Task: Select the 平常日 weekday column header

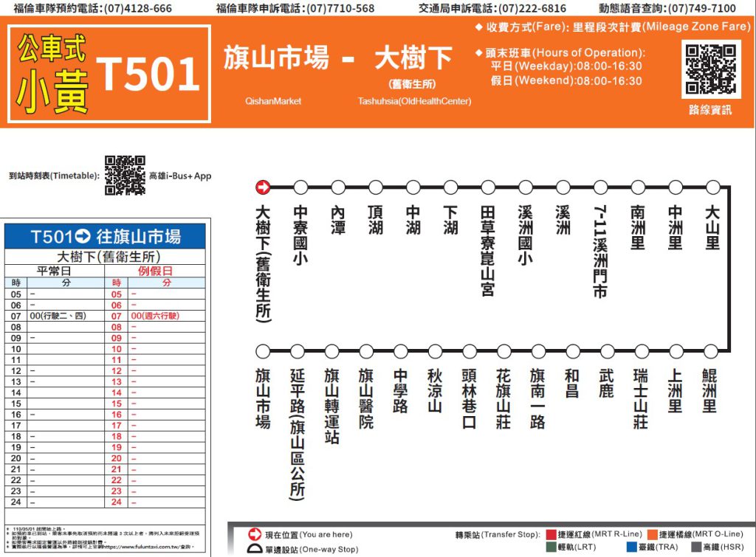Action: (55, 271)
